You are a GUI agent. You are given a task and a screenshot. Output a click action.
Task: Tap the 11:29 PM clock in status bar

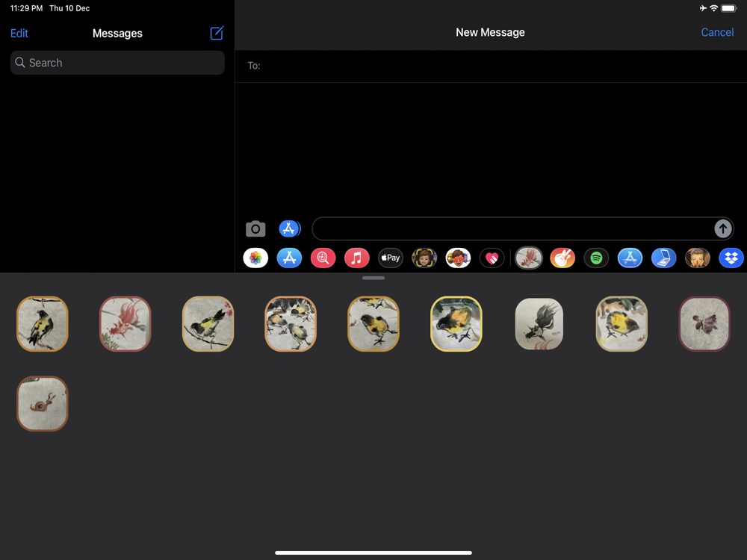click(x=26, y=8)
